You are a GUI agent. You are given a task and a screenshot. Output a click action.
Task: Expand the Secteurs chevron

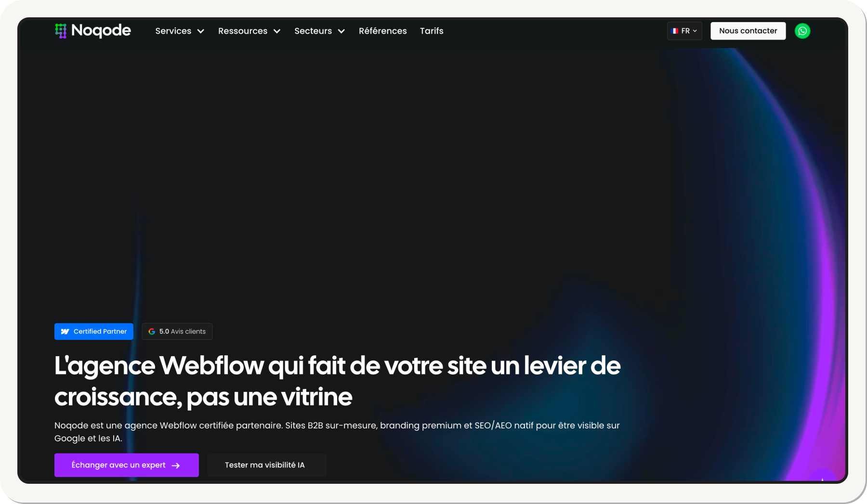[x=342, y=31]
